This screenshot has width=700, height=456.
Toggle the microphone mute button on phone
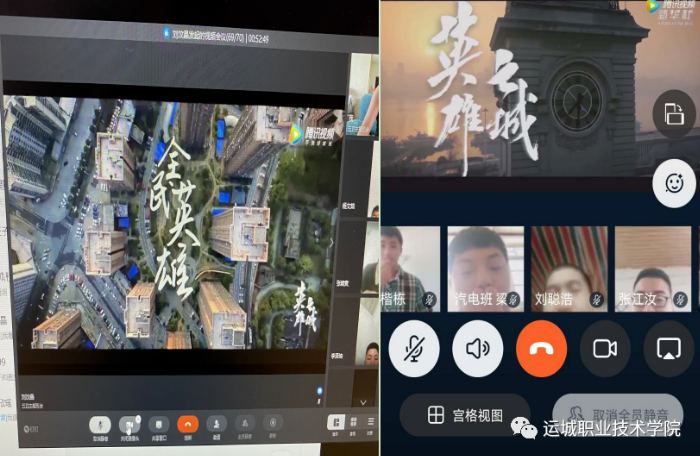click(414, 348)
